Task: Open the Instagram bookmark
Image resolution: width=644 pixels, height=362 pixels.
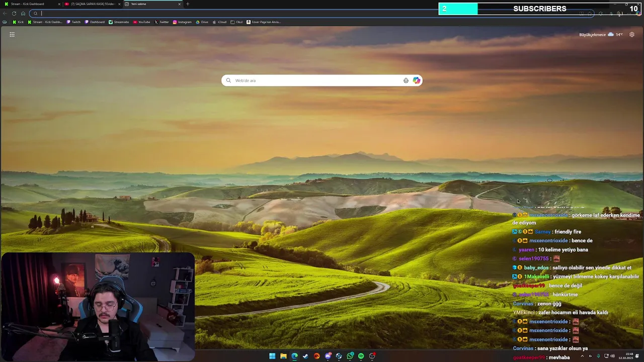Action: [x=182, y=22]
